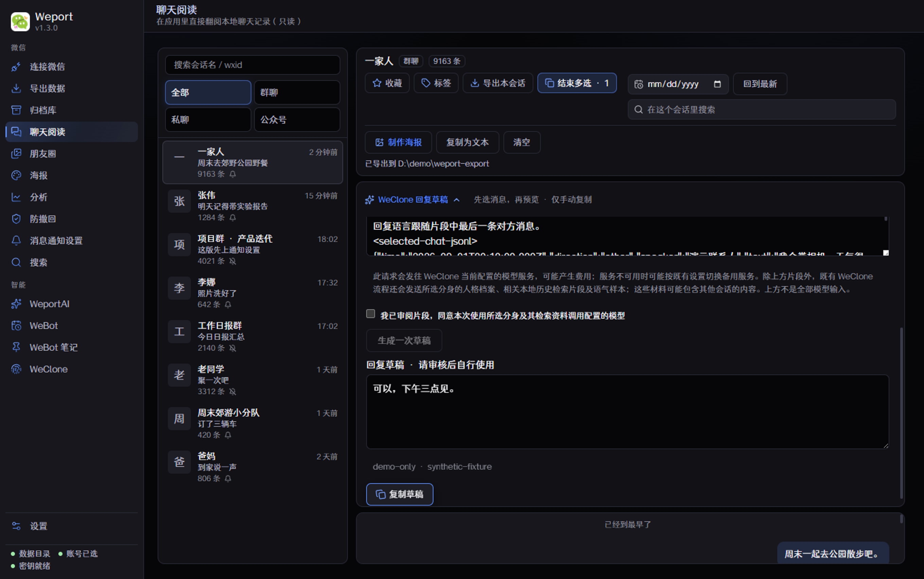
Task: Open 防撤回 anti-recall settings
Action: click(x=72, y=219)
